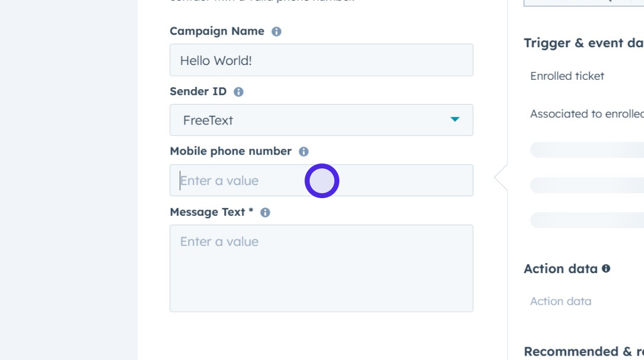Click the Recommended section heading
The image size is (644, 360).
583,351
